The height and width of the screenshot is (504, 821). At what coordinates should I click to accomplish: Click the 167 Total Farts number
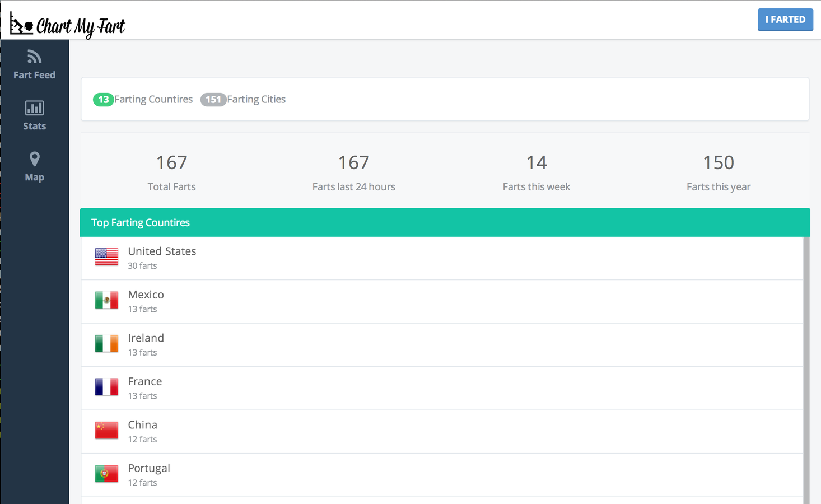pyautogui.click(x=171, y=162)
